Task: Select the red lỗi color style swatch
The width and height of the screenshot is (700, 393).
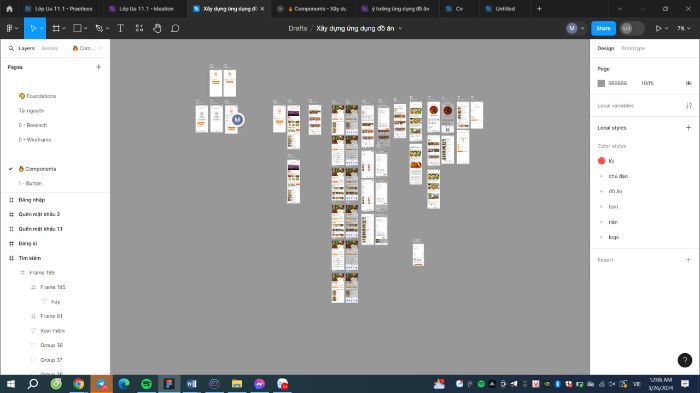Action: (601, 161)
